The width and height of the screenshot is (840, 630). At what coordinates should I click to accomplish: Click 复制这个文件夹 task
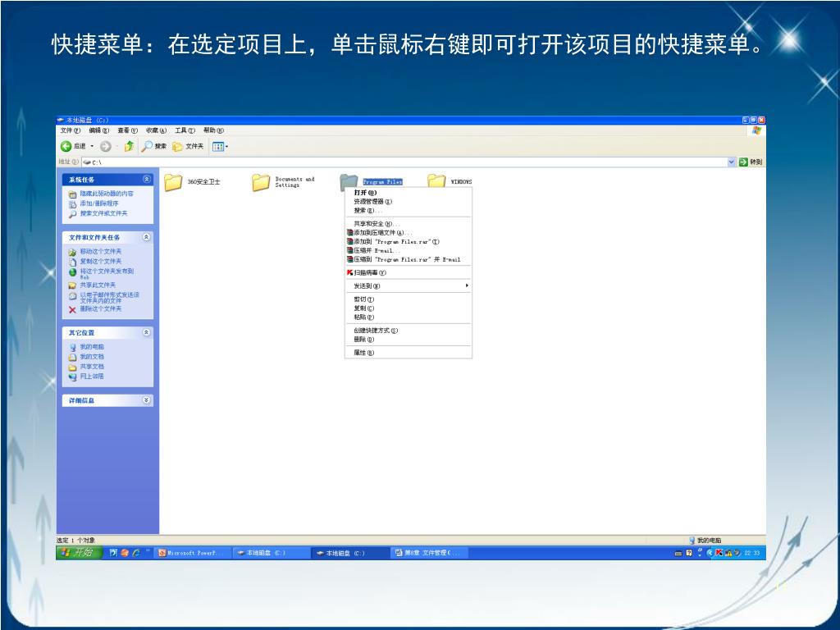95,262
